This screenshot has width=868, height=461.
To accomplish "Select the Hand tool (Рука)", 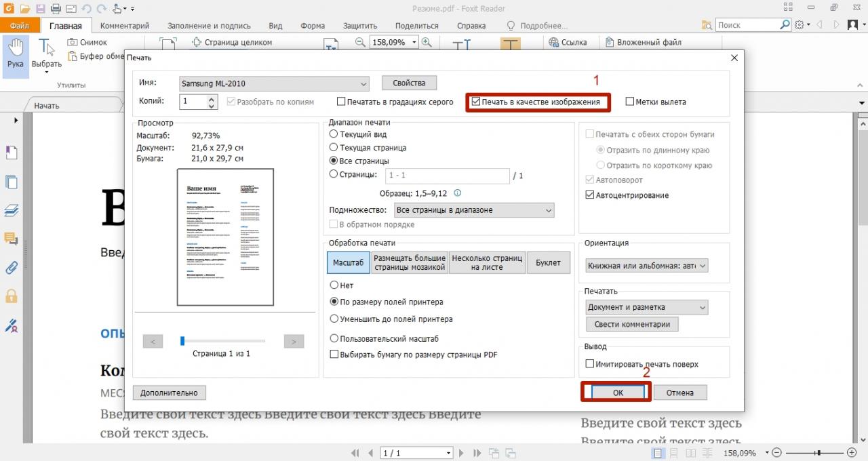I will [x=15, y=54].
